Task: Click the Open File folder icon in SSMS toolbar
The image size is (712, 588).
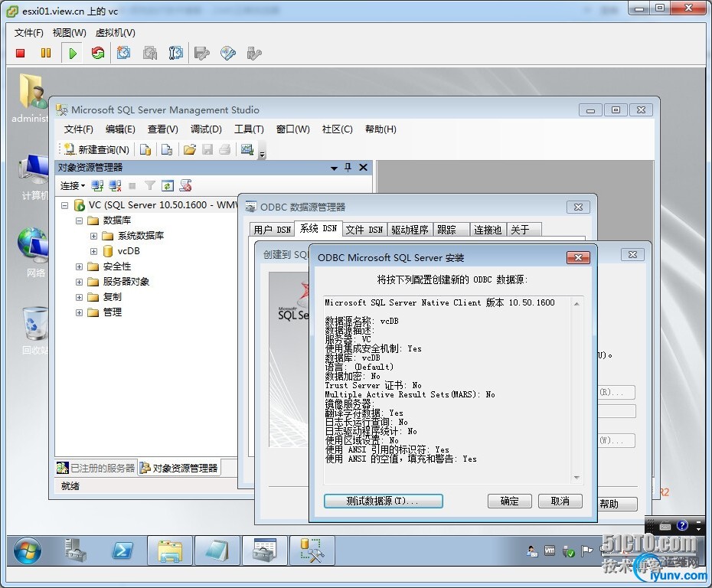Action: point(189,149)
